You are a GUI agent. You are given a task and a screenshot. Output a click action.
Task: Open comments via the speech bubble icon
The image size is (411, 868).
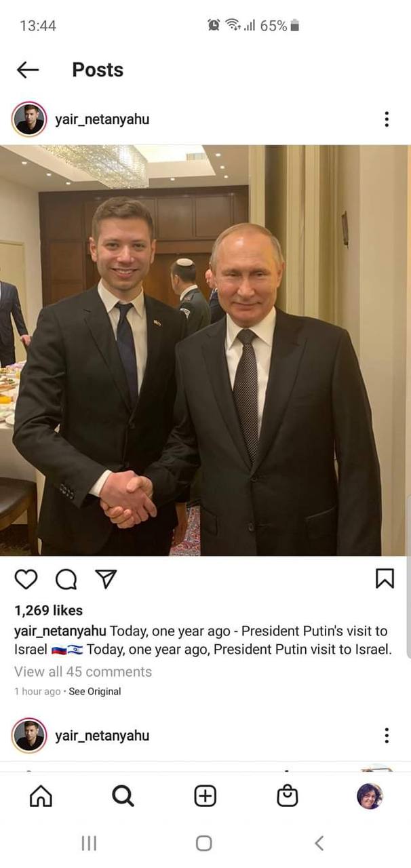point(66,578)
